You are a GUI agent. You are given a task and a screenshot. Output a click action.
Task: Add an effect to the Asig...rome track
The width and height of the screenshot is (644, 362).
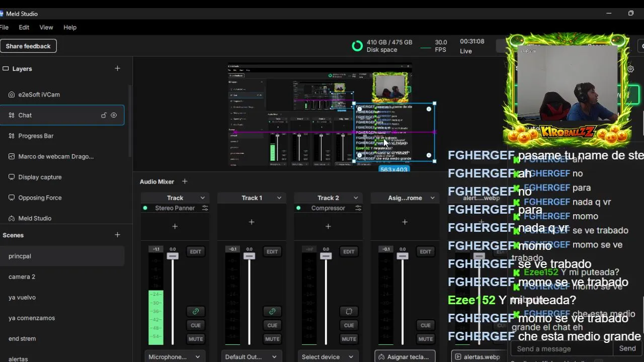click(x=405, y=222)
